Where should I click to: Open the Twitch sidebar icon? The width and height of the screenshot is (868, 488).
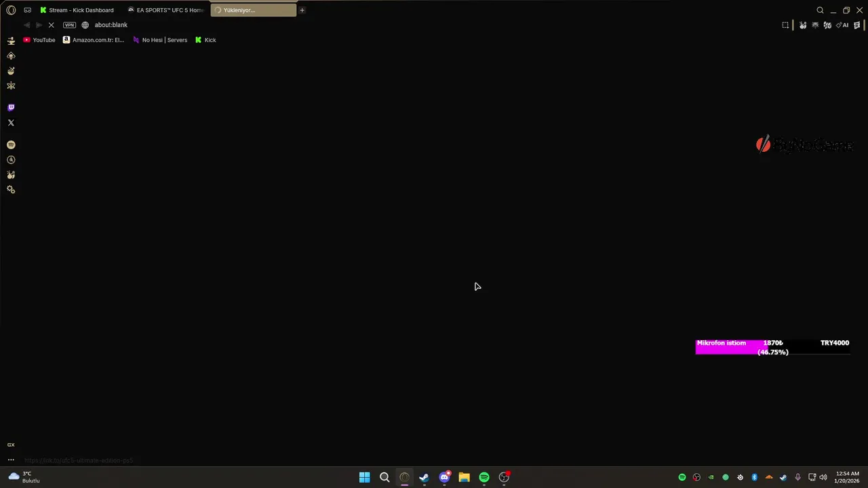point(11,108)
